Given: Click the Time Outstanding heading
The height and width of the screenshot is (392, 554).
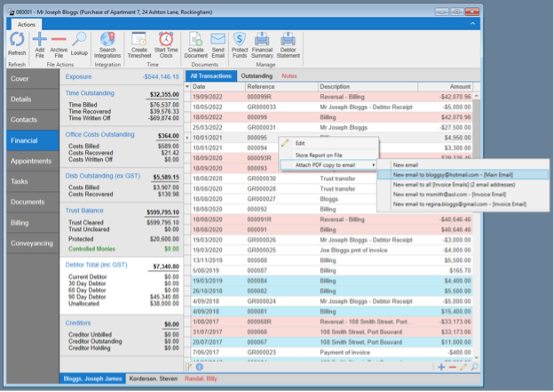Looking at the screenshot, I should coord(90,93).
